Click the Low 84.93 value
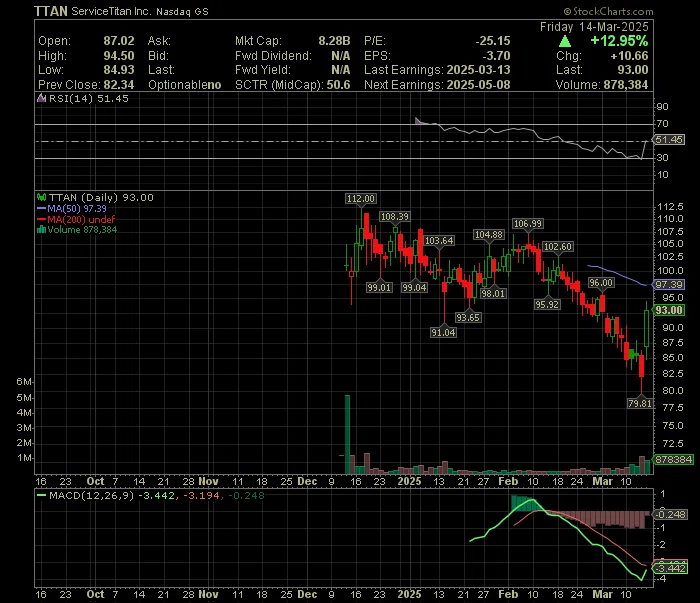This screenshot has width=700, height=603. (119, 70)
